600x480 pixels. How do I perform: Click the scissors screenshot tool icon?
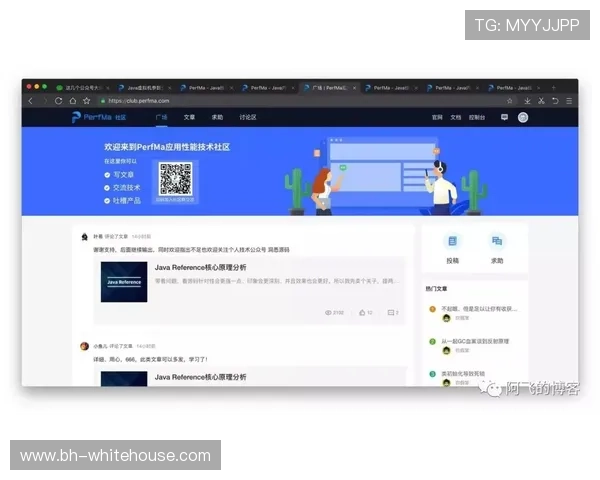(x=541, y=101)
